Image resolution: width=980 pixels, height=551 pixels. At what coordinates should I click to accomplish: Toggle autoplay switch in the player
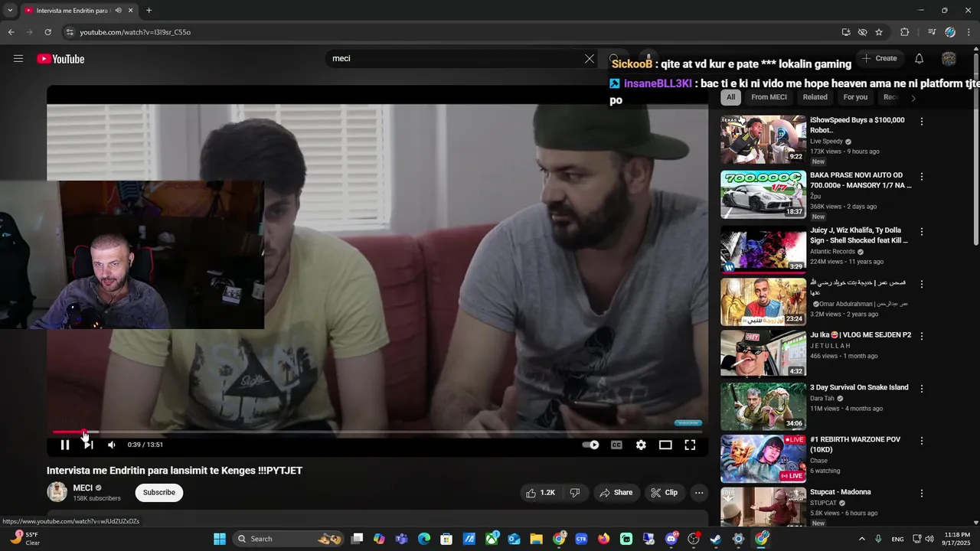[x=591, y=445]
